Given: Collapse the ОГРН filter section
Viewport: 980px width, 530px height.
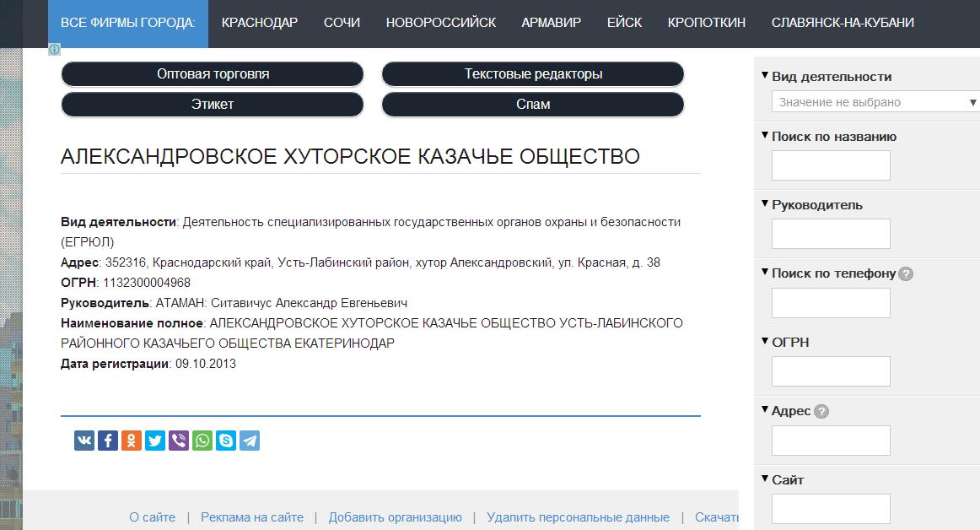Looking at the screenshot, I should (764, 341).
